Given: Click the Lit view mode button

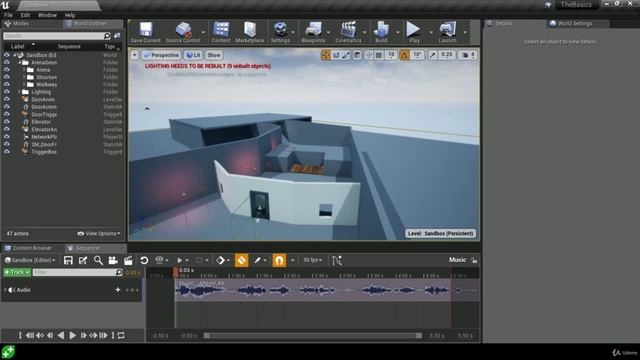Looking at the screenshot, I should click(x=193, y=55).
